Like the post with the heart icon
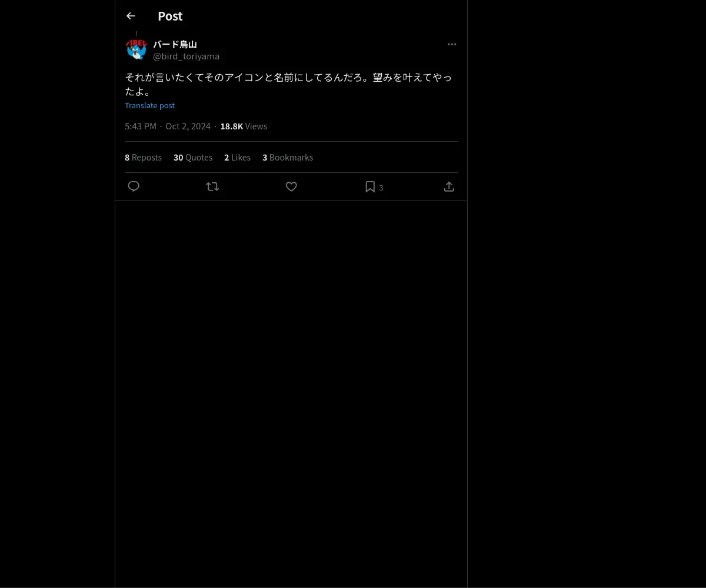The height and width of the screenshot is (588, 706). click(x=291, y=186)
